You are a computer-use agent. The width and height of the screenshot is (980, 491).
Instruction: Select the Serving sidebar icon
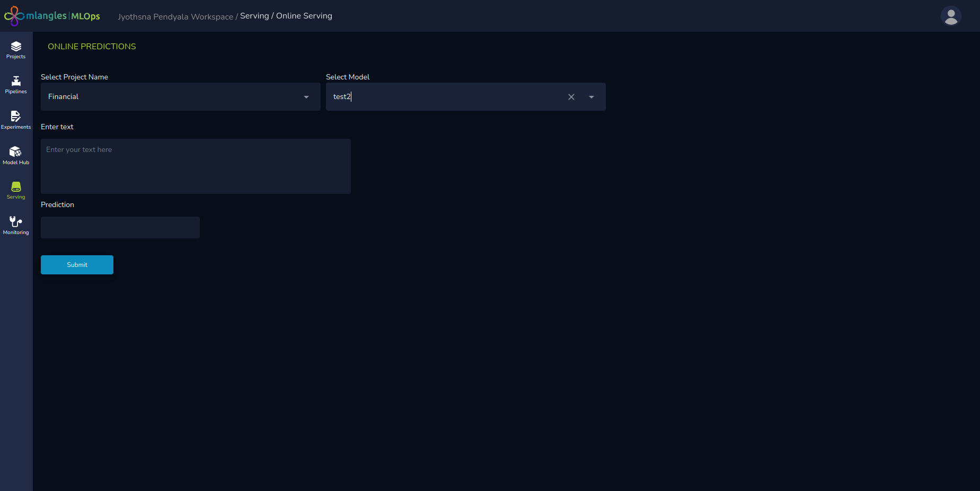pos(16,191)
